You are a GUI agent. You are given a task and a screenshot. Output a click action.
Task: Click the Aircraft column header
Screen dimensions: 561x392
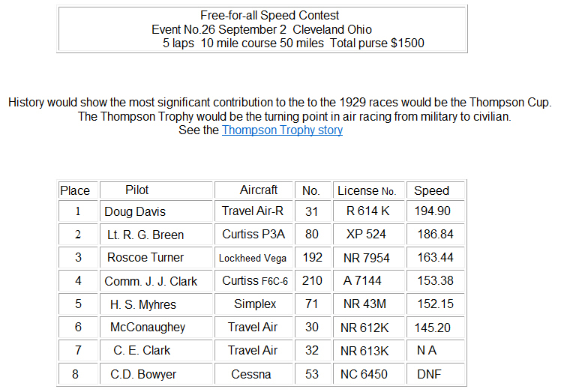[259, 190]
